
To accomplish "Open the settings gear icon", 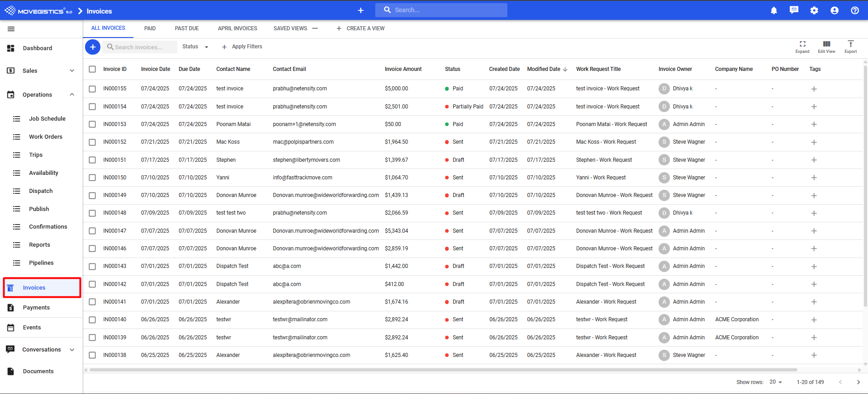I will pyautogui.click(x=814, y=10).
